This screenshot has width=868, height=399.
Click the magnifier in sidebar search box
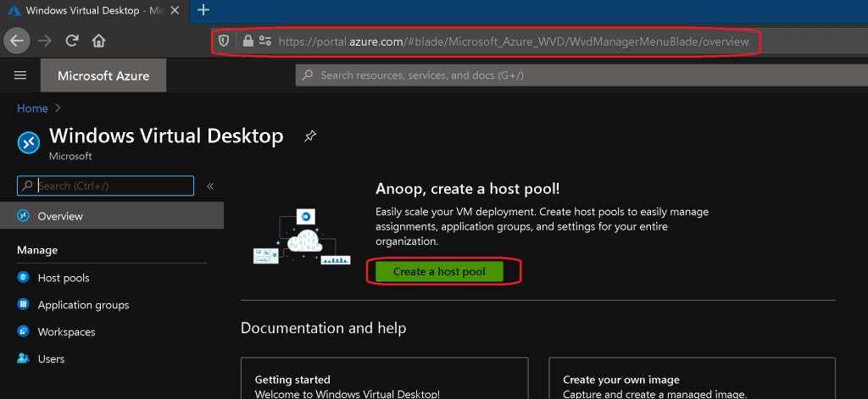(x=27, y=186)
